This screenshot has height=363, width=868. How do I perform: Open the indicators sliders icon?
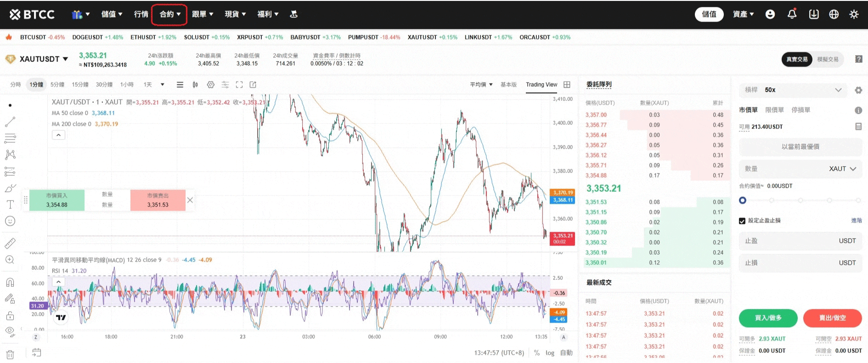225,84
